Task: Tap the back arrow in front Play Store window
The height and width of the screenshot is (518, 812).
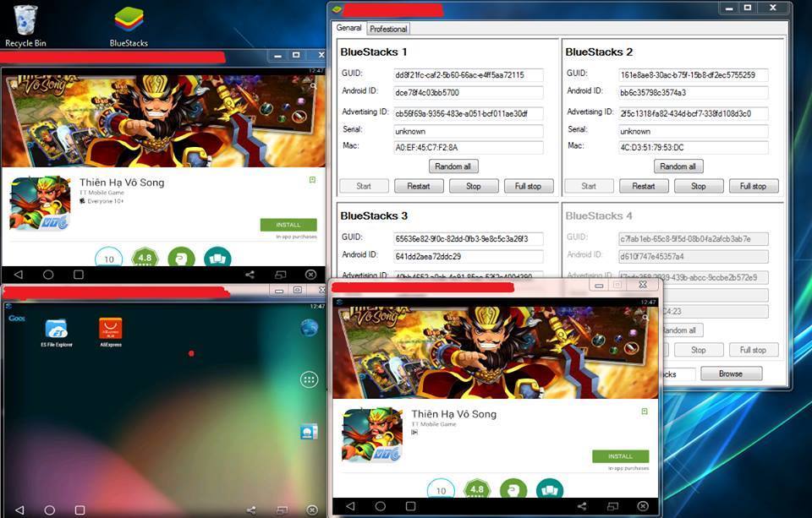Action: pos(350,505)
